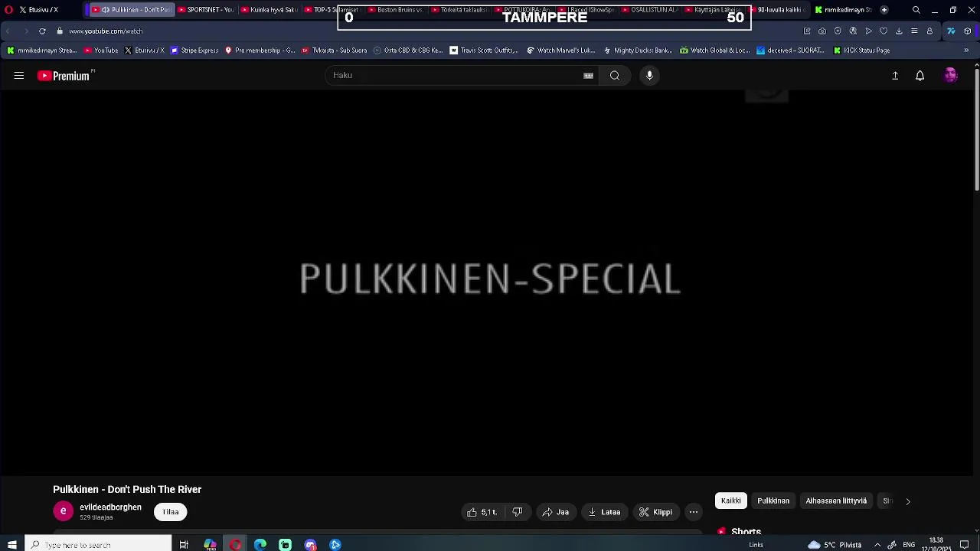Show hidden system tray icons
The image size is (980, 551).
(x=877, y=545)
